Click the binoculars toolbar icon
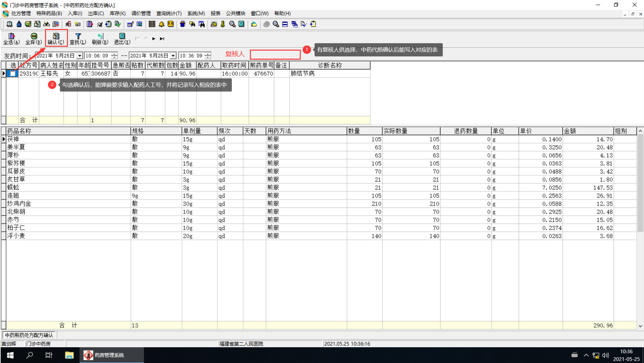This screenshot has width=644, height=363. [46, 24]
